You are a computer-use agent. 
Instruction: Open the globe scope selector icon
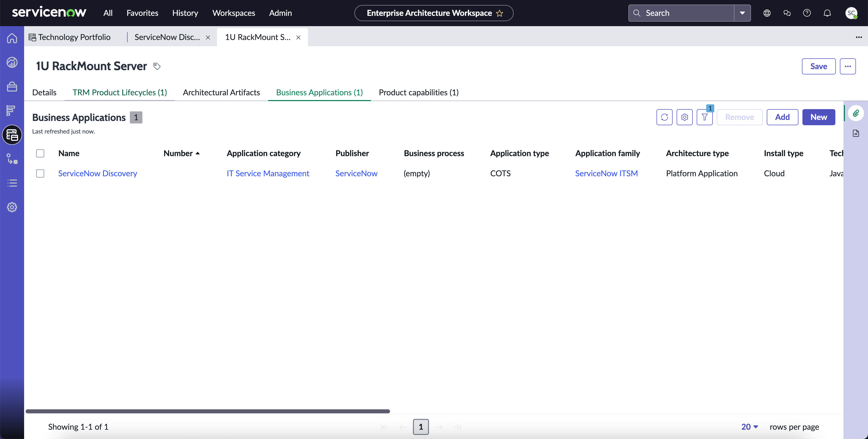pos(767,13)
